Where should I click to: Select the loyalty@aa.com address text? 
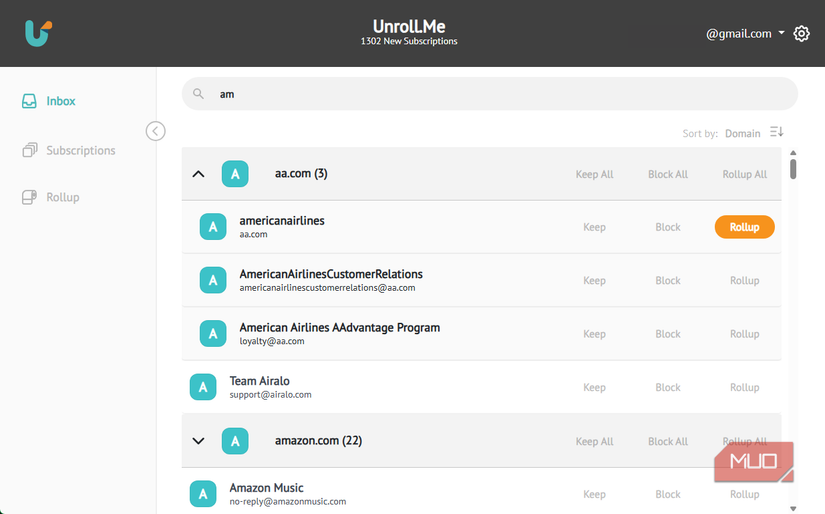click(271, 341)
